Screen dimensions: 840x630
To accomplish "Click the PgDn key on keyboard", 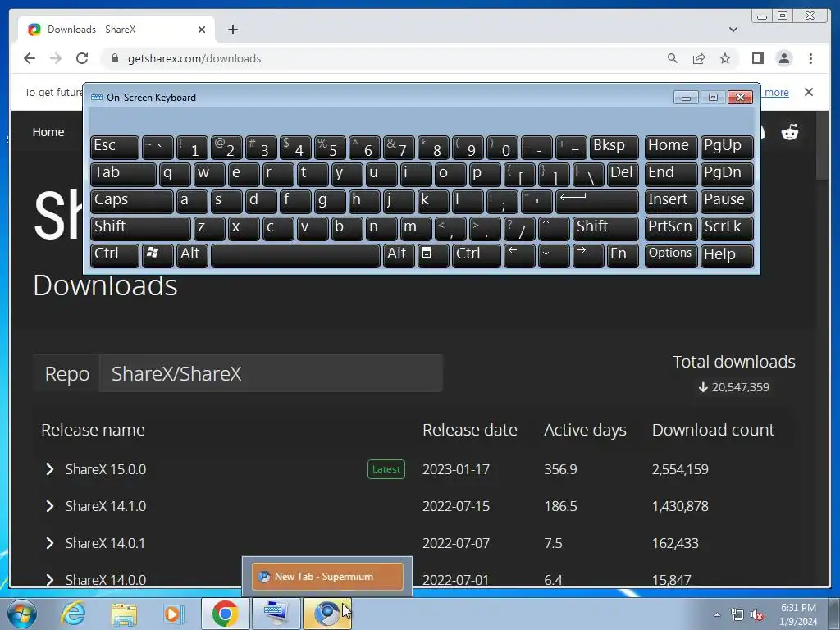I will click(x=727, y=174).
